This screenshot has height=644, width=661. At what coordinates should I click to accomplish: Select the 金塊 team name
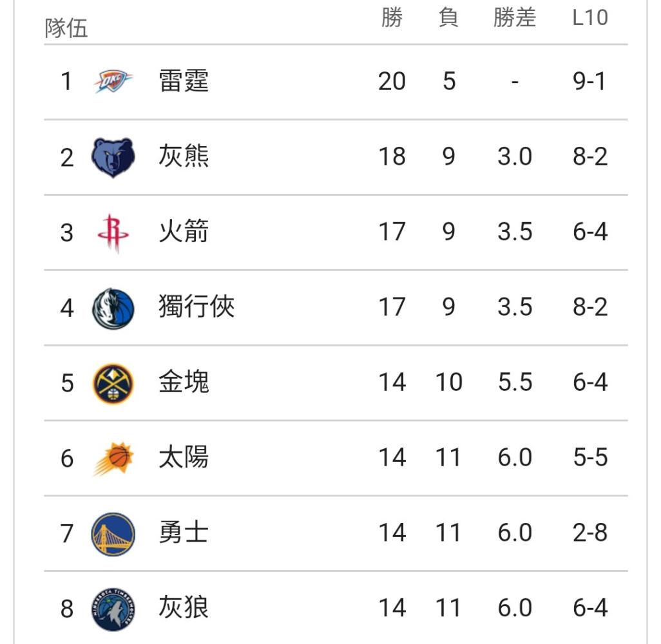[184, 382]
